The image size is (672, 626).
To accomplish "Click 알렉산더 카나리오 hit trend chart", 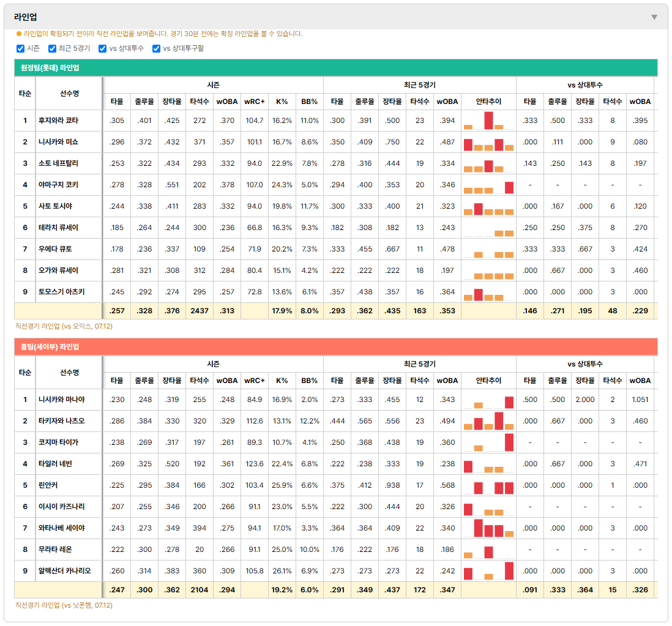I will coord(488,571).
